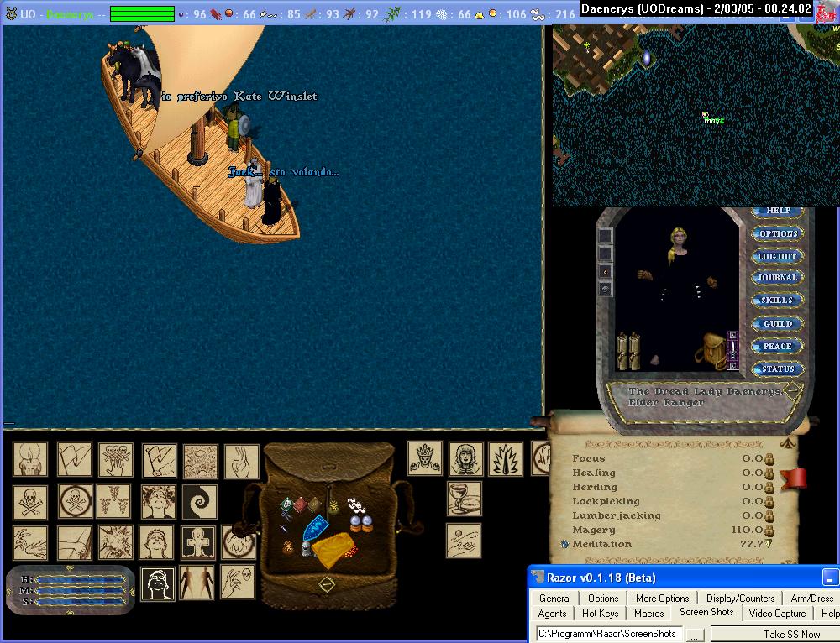This screenshot has width=840, height=643.
Task: Click the Take SS Now button
Action: pyautogui.click(x=775, y=634)
